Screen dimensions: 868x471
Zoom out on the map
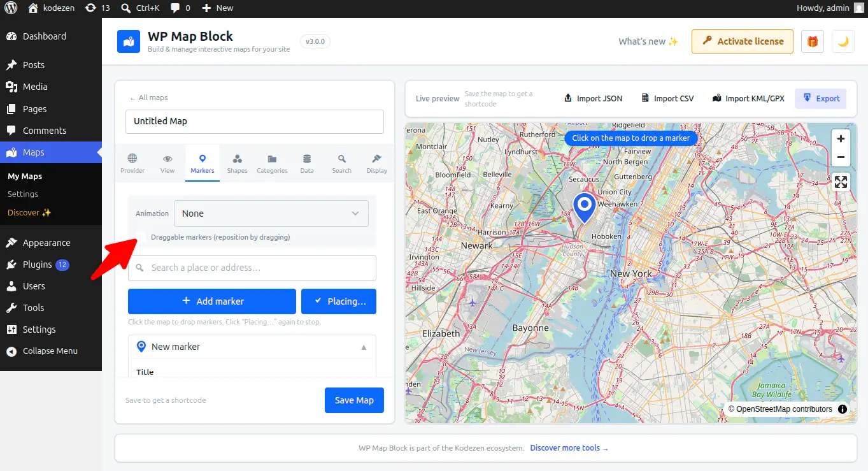[841, 157]
